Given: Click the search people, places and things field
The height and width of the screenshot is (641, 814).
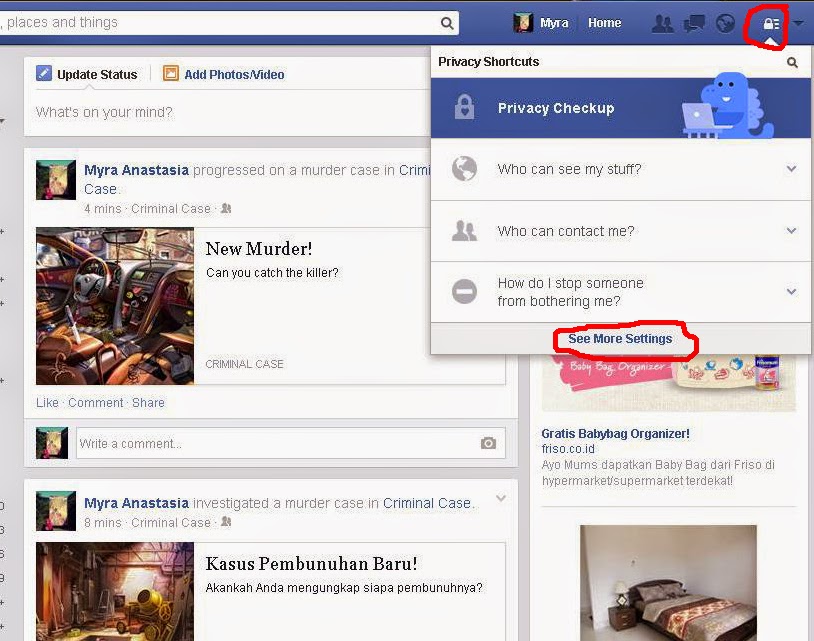Looking at the screenshot, I should coord(228,23).
